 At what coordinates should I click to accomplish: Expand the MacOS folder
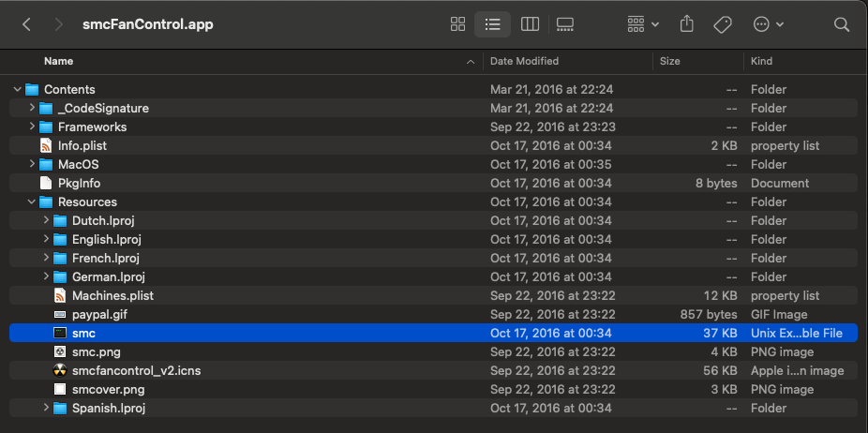click(32, 164)
